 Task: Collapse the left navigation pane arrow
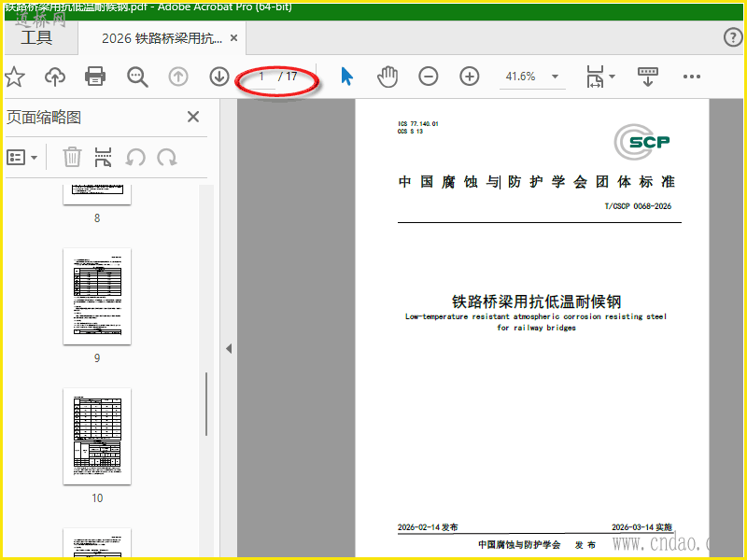pyautogui.click(x=229, y=348)
